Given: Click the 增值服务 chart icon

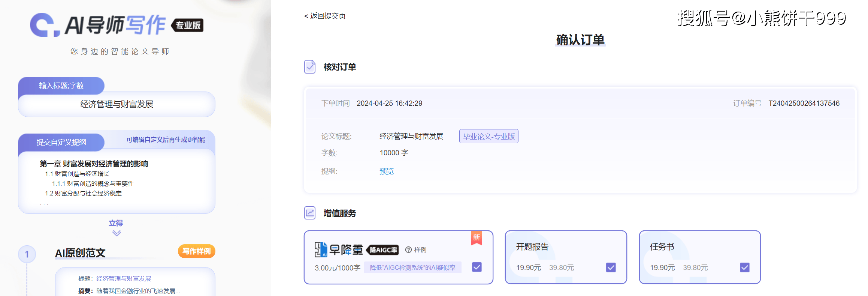Looking at the screenshot, I should click(x=310, y=213).
